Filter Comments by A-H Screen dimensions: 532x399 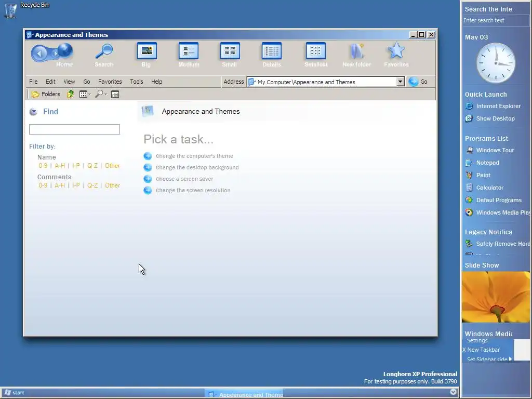[60, 185]
